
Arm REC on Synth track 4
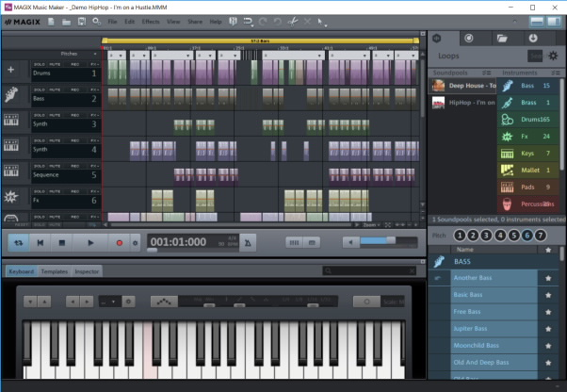74,140
